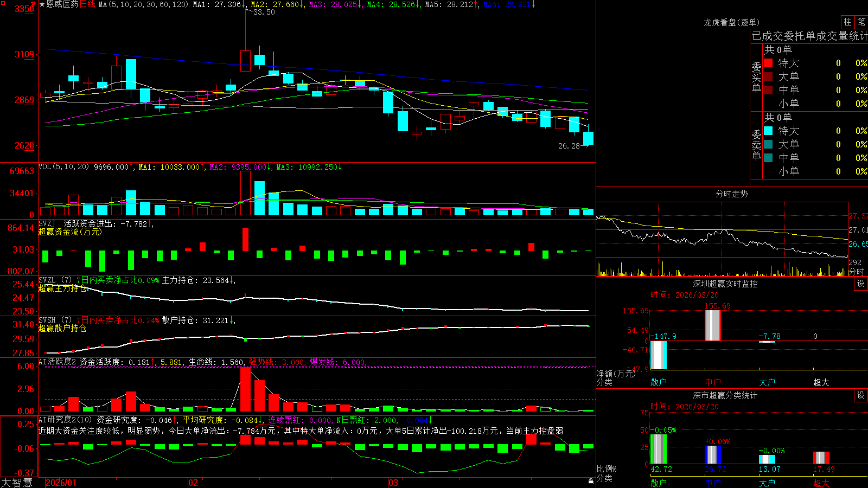Click the 155.69 中户 bar in 实时监控
The width and height of the screenshot is (868, 488).
713,325
